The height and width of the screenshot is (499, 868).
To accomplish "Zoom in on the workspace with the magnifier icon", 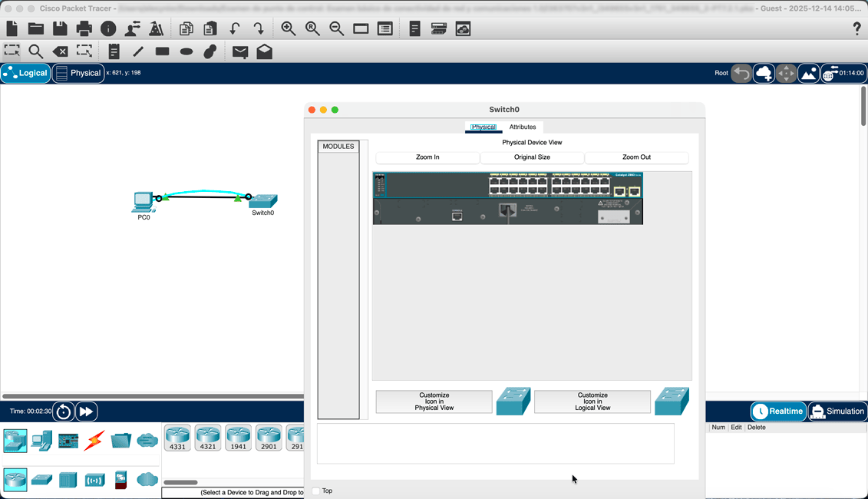I will (288, 28).
